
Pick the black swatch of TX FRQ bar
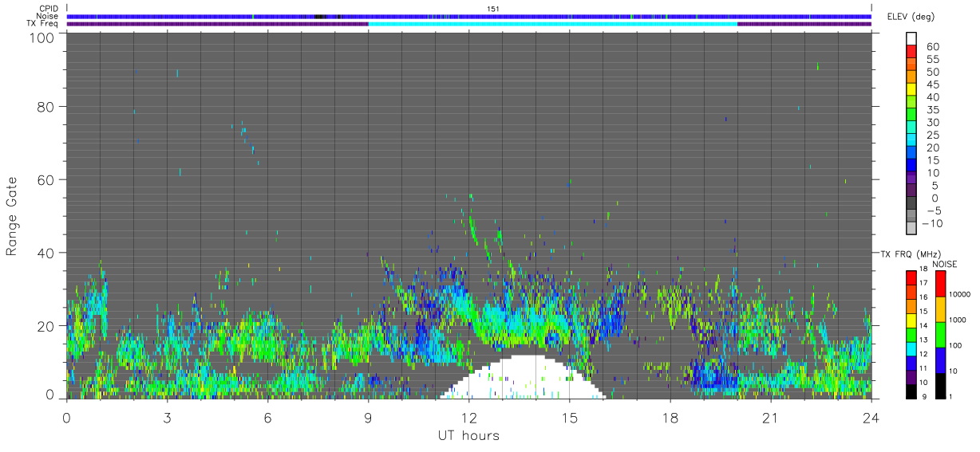click(911, 391)
